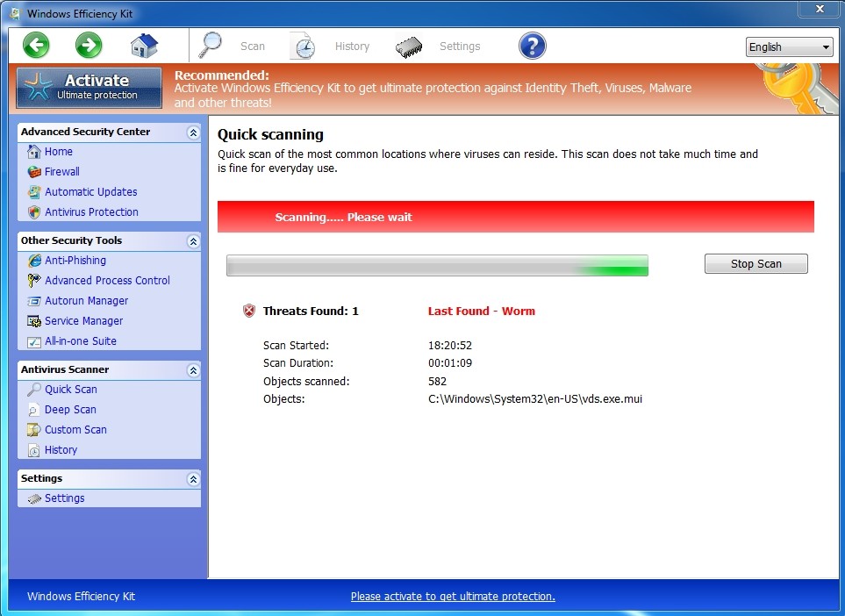Open the Custom Scan link
This screenshot has width=845, height=616.
click(x=75, y=429)
